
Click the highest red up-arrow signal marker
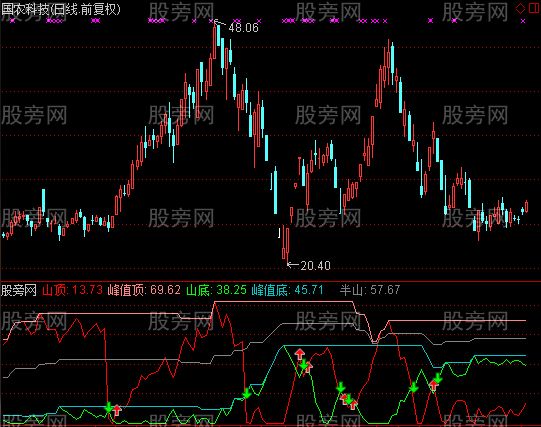[x=300, y=354]
